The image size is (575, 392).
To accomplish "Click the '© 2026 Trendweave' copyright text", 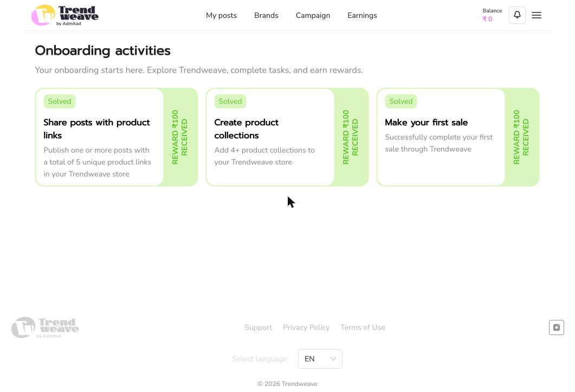I will [x=287, y=384].
